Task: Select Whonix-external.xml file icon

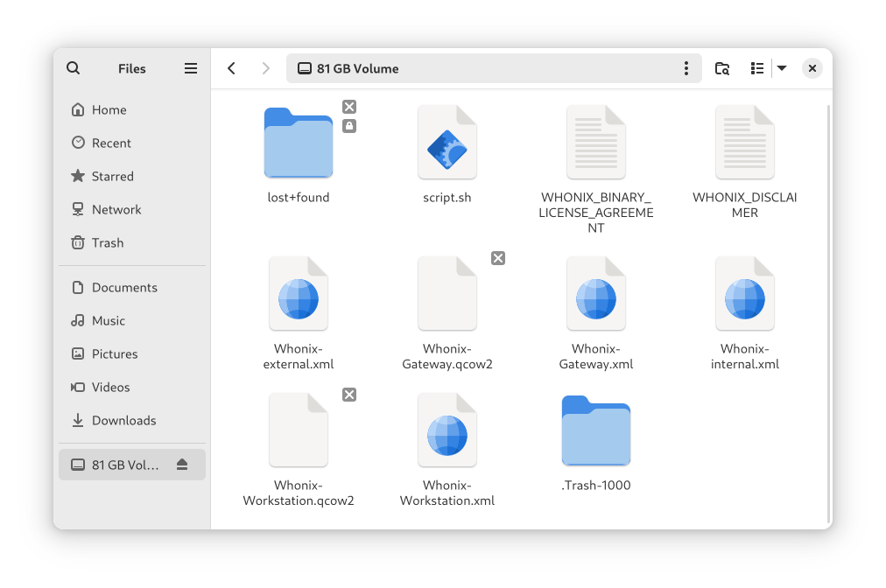Action: click(299, 294)
